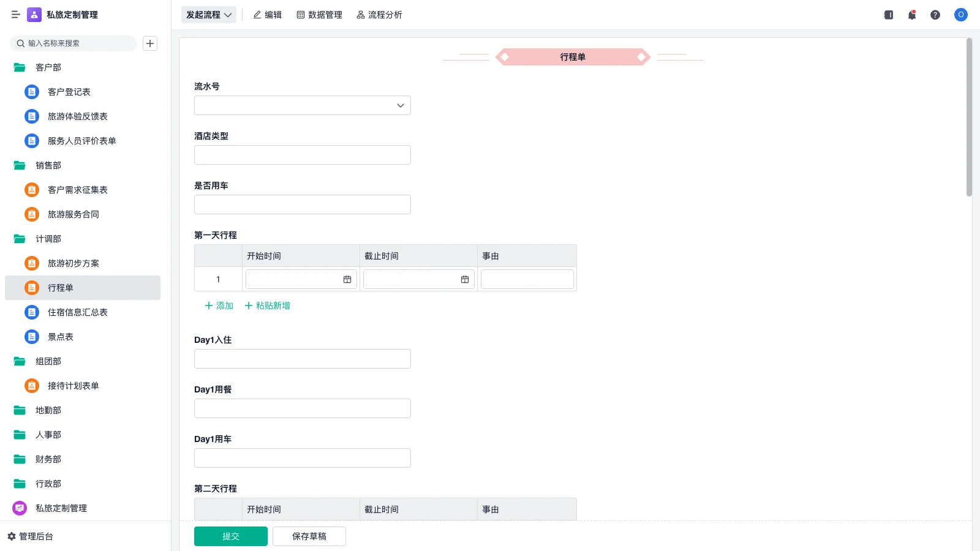980x551 pixels.
Task: Click the user avatar icon
Action: (x=960, y=15)
